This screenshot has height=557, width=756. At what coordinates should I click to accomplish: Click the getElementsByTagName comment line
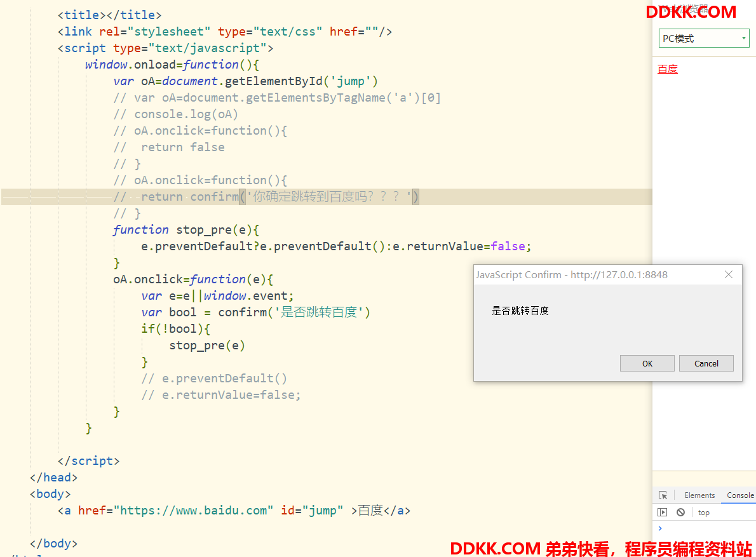(277, 98)
